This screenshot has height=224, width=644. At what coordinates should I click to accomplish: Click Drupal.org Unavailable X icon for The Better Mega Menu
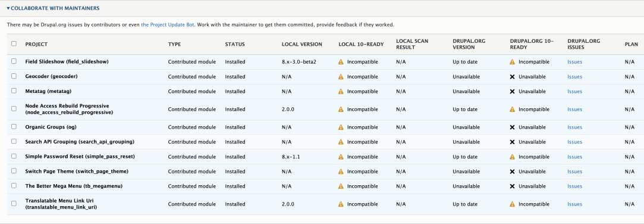click(512, 186)
